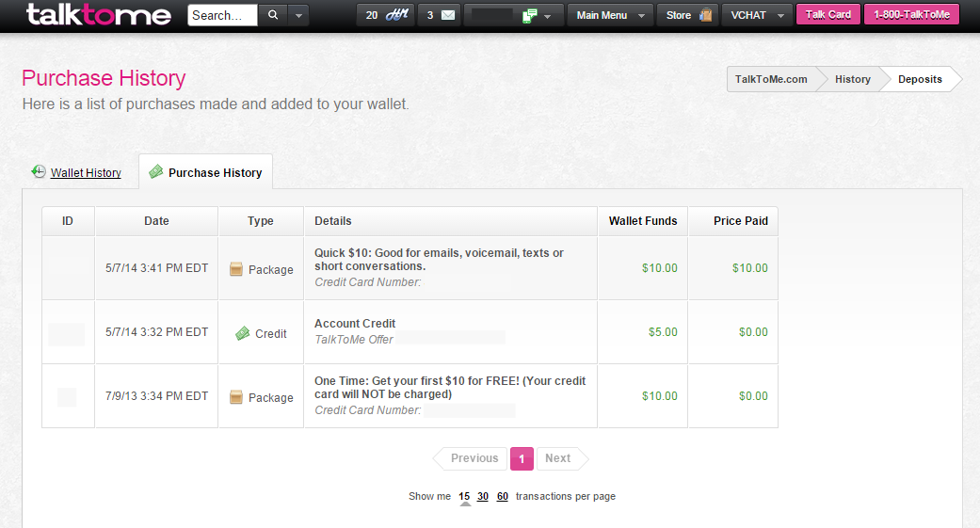Click the Details column header

click(451, 221)
